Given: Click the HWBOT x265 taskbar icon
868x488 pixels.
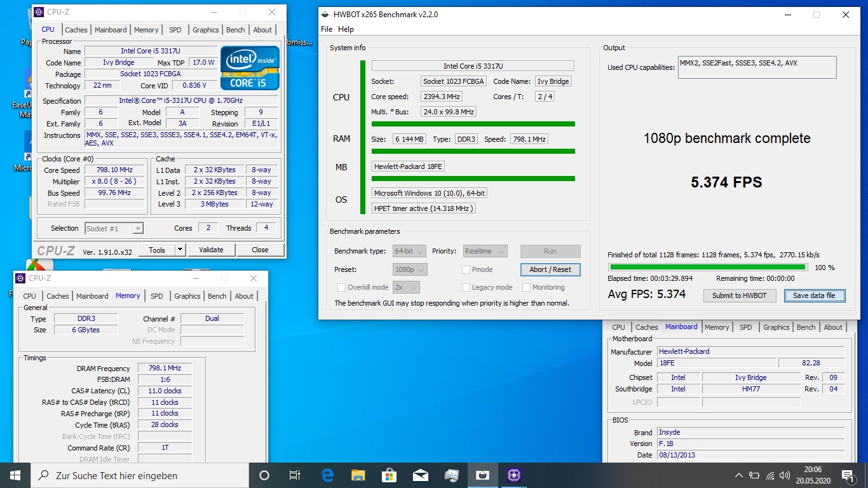Looking at the screenshot, I should pos(483,475).
